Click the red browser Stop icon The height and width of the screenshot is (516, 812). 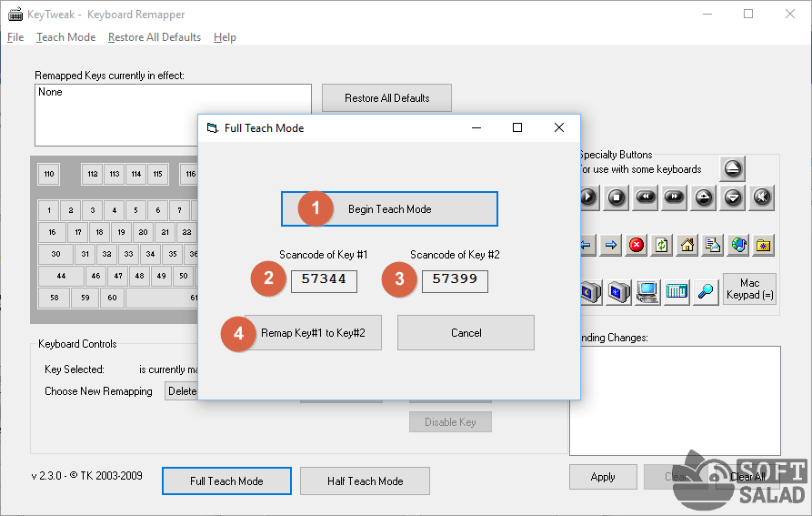[637, 245]
